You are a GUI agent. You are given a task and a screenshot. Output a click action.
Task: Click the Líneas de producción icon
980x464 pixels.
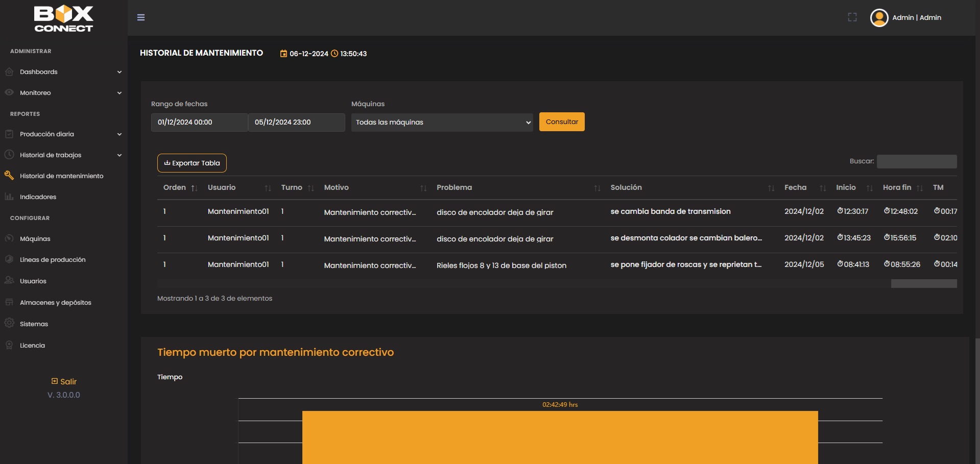coord(9,259)
